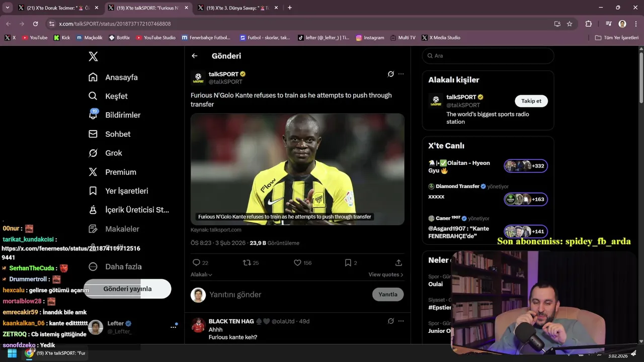The image size is (644, 362).
Task: Open media control icon in toolbar
Action: point(608,24)
